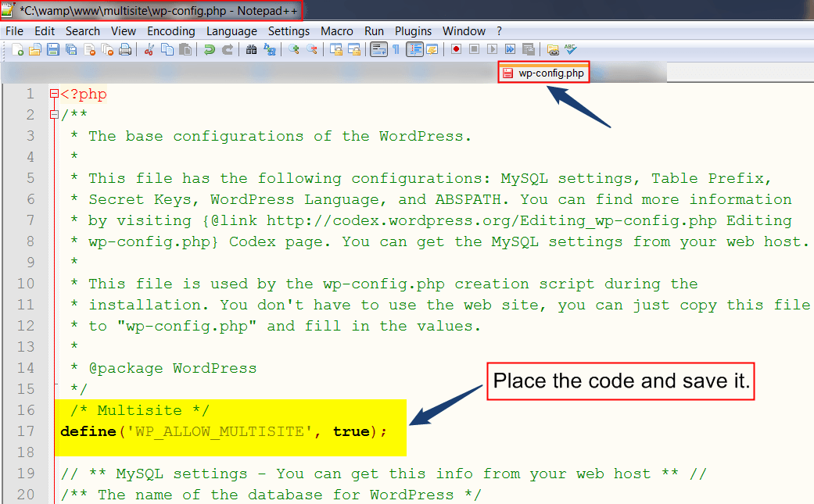Viewport: 814px width, 504px height.
Task: Enable synchronized horizontal scrolling icon
Action: (354, 50)
